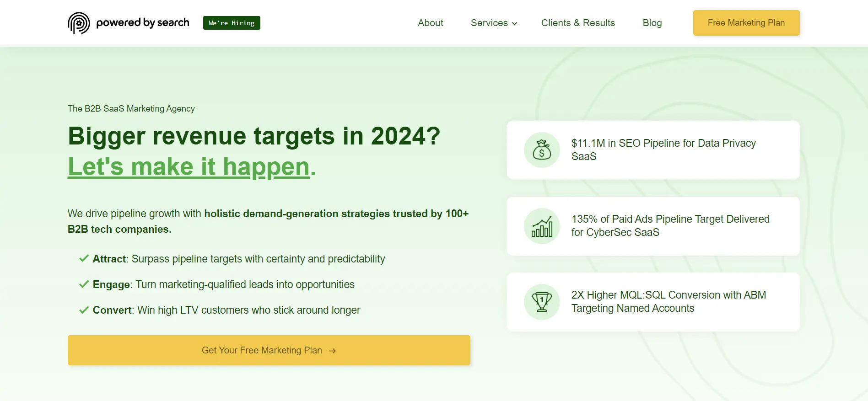868x401 pixels.
Task: Click the checkmark icon beside Engage
Action: (x=84, y=284)
